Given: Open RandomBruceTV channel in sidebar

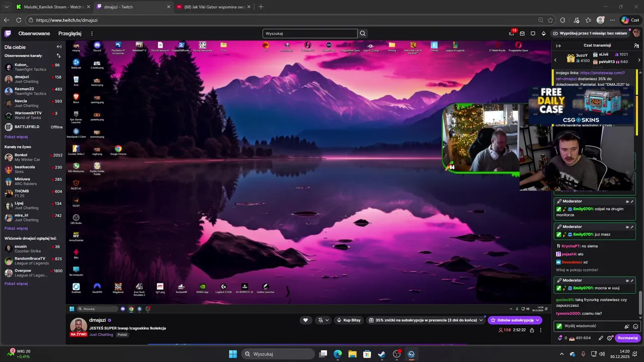Looking at the screenshot, I should pos(33,261).
